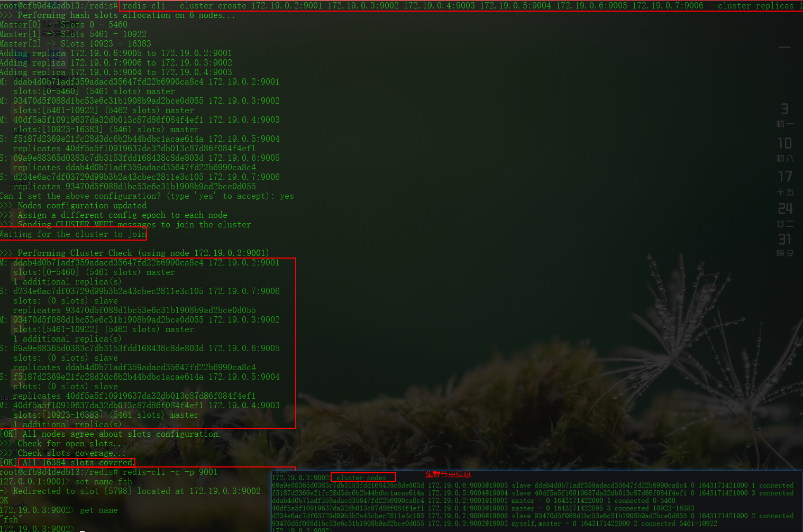The height and width of the screenshot is (532, 803).
Task: Click calendar date 10 in the desktop widget
Action: [x=785, y=143]
